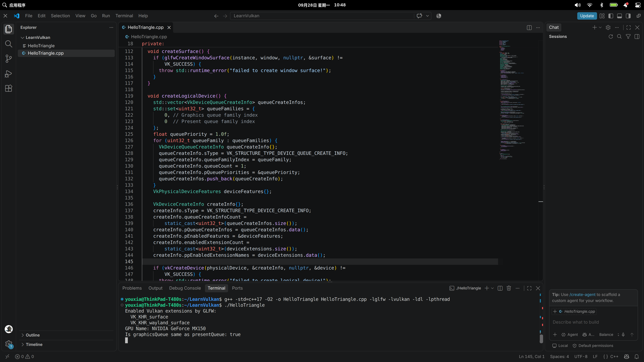
Task: Toggle the bottom panel visibility
Action: pyautogui.click(x=620, y=16)
